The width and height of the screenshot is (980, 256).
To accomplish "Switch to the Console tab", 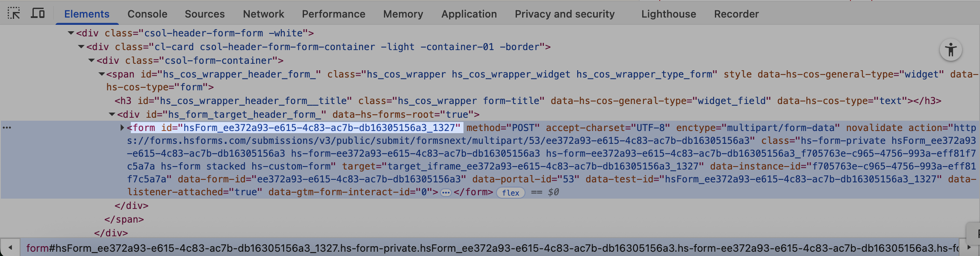I will (x=147, y=14).
